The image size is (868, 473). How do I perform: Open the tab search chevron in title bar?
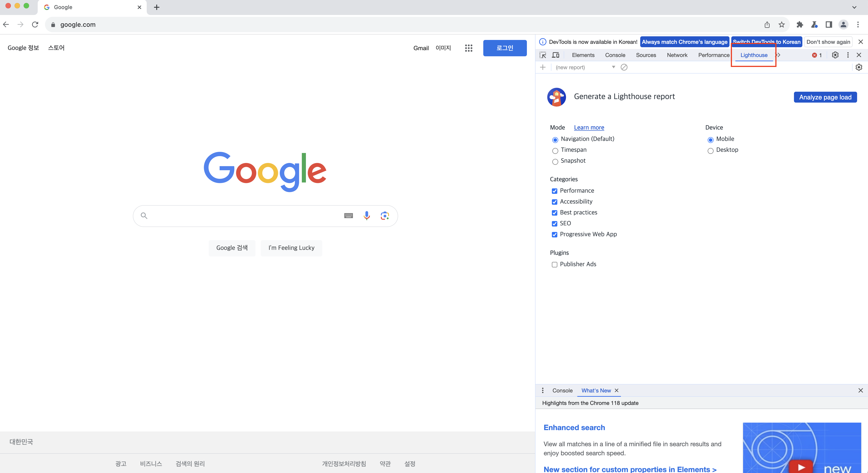coord(854,7)
